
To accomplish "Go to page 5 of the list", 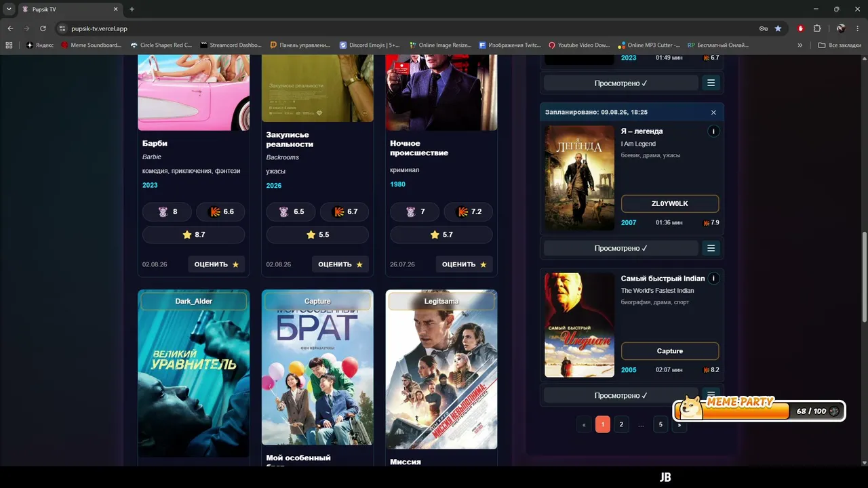I will tap(660, 425).
